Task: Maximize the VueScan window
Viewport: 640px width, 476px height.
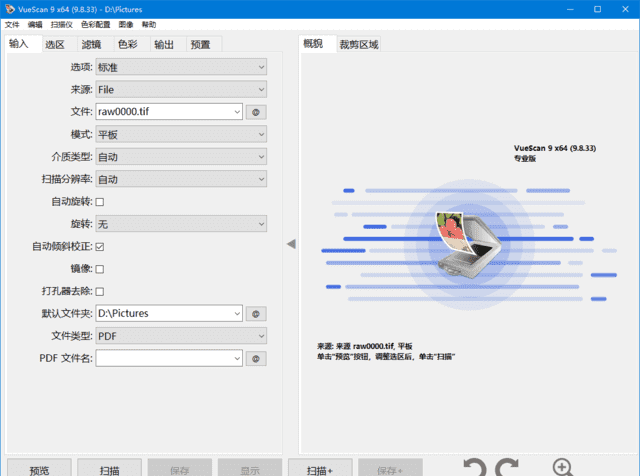Action: tap(598, 9)
